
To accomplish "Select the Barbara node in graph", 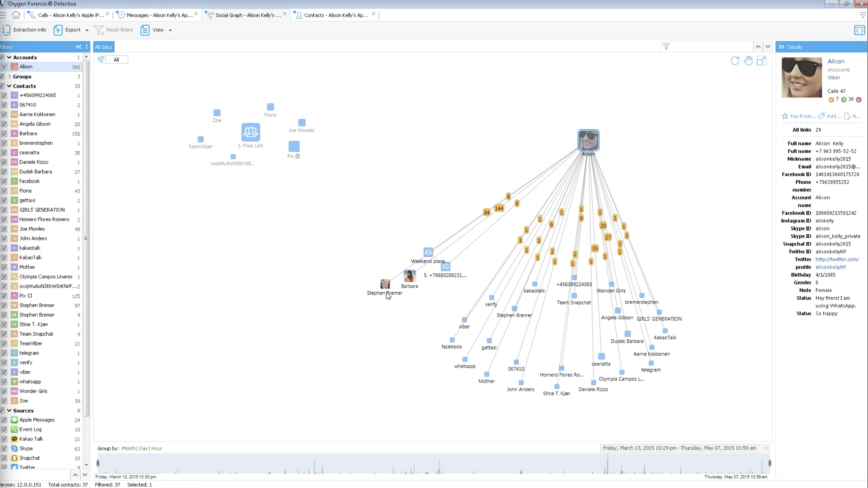I will (409, 276).
